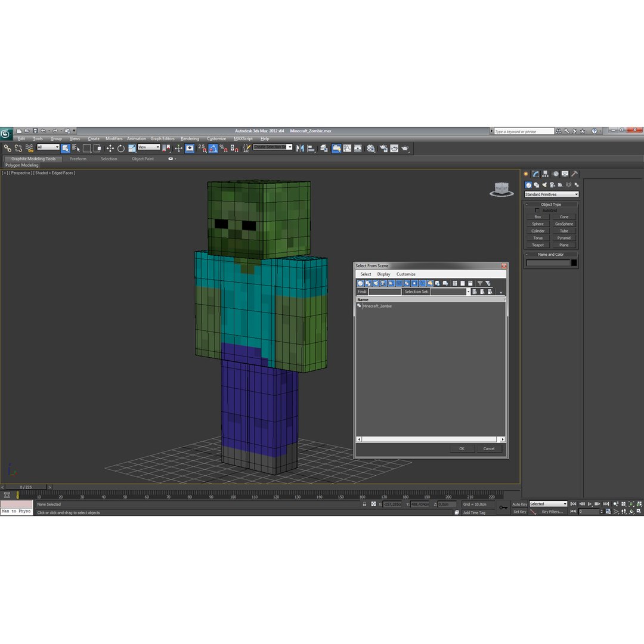The image size is (644, 644).
Task: Switch to the Modify command panel tab
Action: tap(535, 174)
